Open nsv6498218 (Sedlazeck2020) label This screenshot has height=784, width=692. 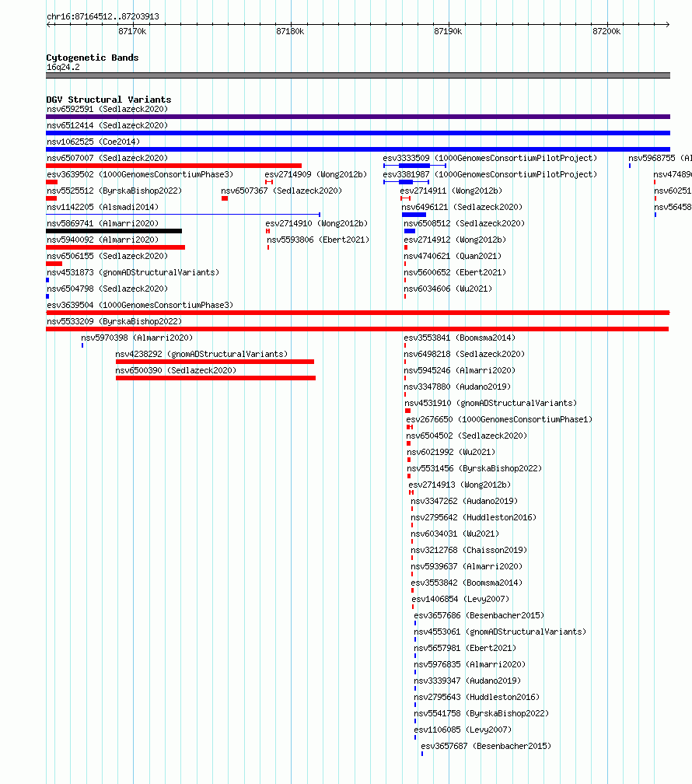click(x=464, y=354)
